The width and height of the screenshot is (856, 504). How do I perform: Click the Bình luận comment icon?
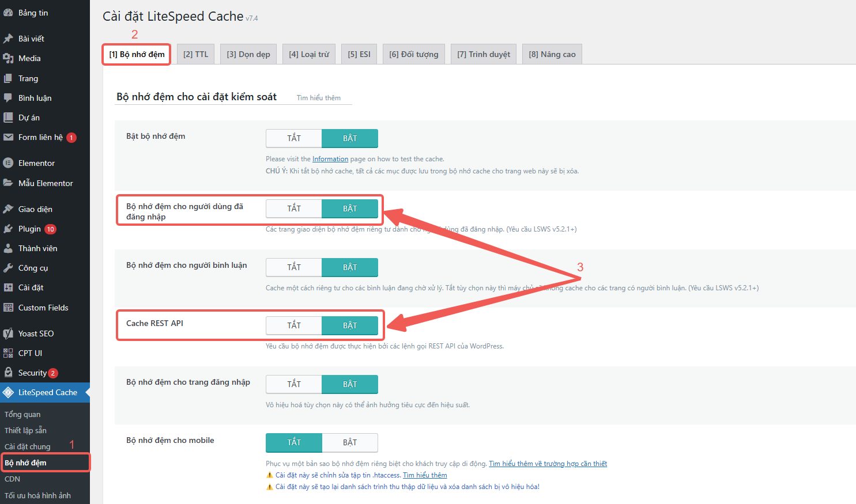point(8,98)
